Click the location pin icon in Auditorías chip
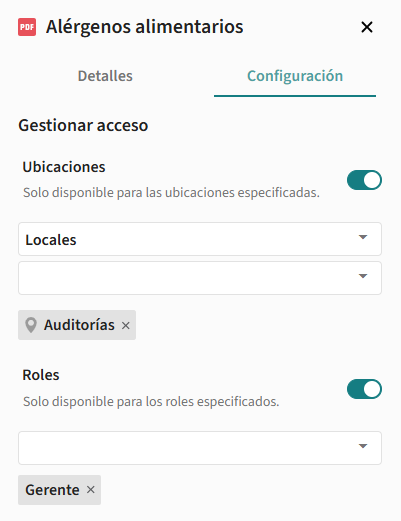This screenshot has height=521, width=401. click(x=31, y=325)
